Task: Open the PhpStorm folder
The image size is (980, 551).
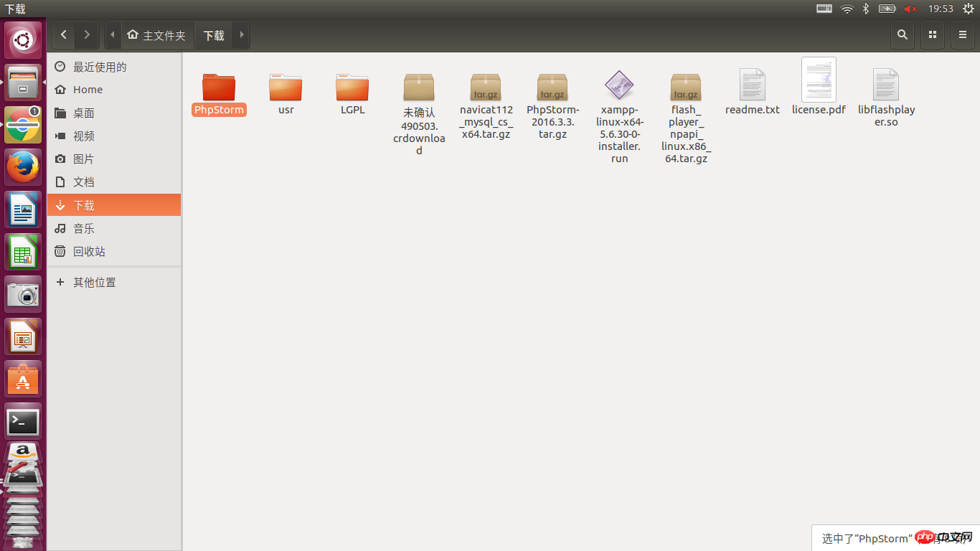Action: click(x=219, y=87)
